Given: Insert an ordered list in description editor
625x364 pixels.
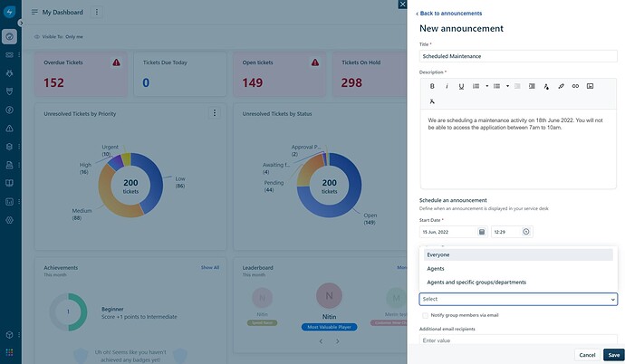Looking at the screenshot, I should pos(476,86).
